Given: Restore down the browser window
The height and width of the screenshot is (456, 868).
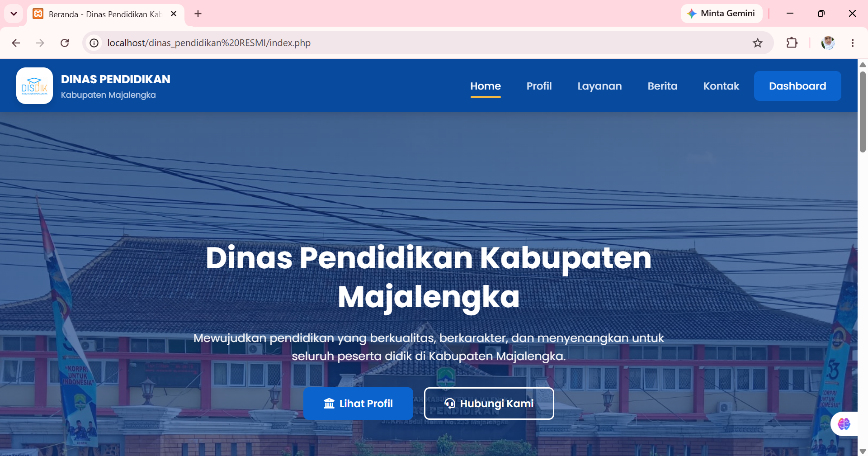Looking at the screenshot, I should (821, 14).
